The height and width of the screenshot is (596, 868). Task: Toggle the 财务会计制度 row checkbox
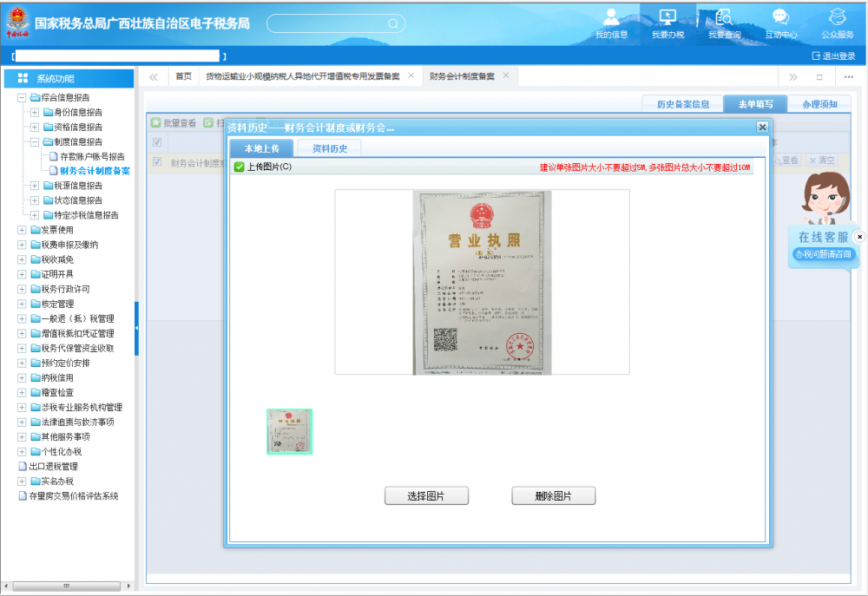(x=157, y=162)
